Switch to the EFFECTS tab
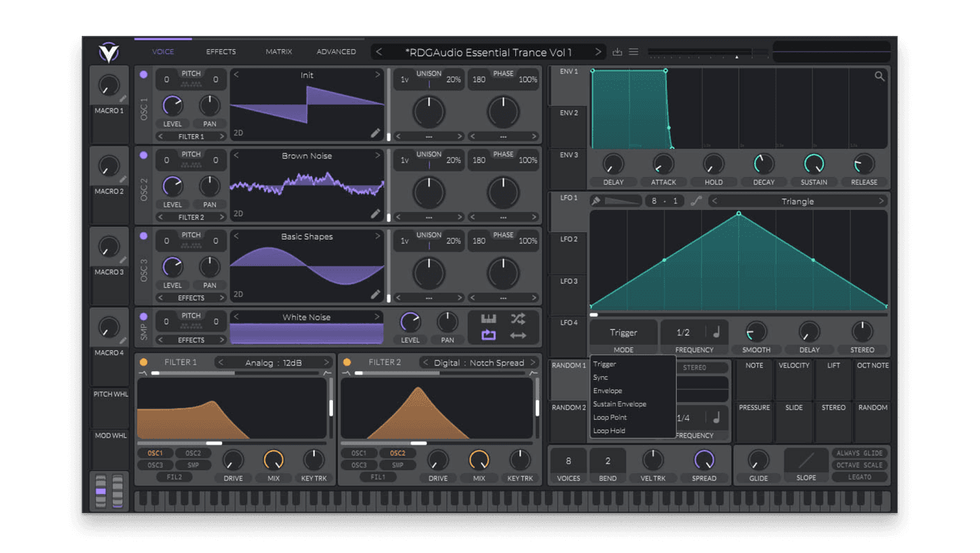The image size is (980, 553). coord(220,51)
